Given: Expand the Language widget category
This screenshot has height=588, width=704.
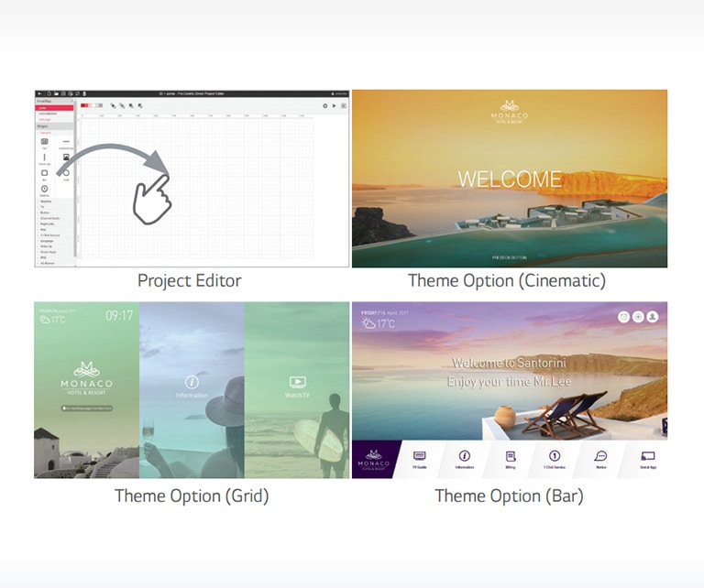Looking at the screenshot, I should point(44,243).
